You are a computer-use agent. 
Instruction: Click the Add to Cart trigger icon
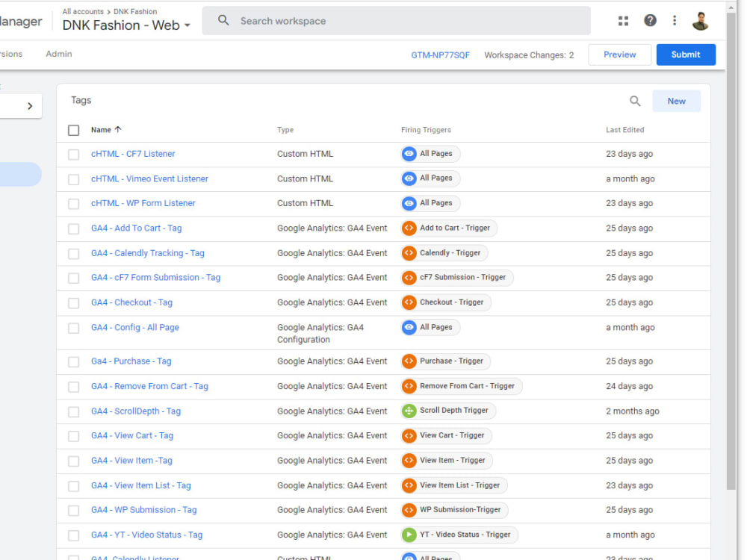409,228
